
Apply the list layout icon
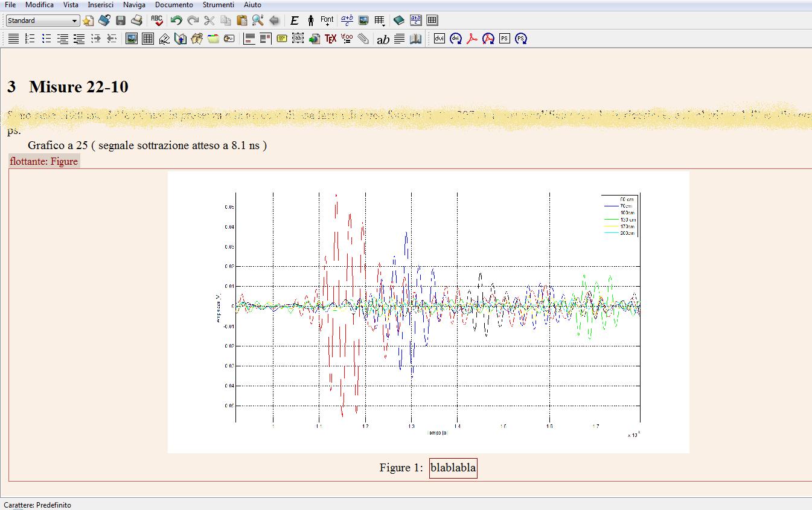pyautogui.click(x=62, y=39)
